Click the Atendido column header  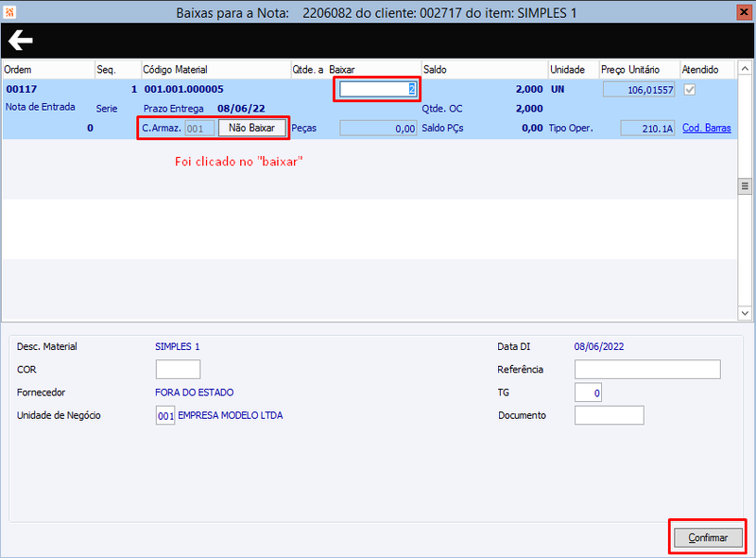[707, 69]
